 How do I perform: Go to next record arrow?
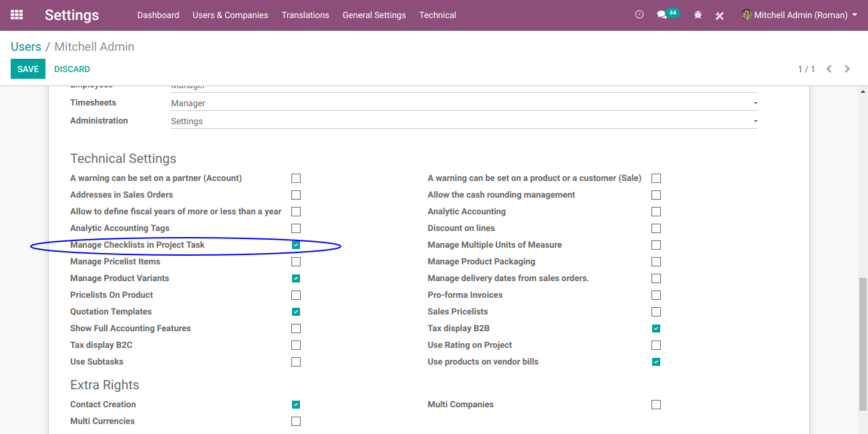847,69
